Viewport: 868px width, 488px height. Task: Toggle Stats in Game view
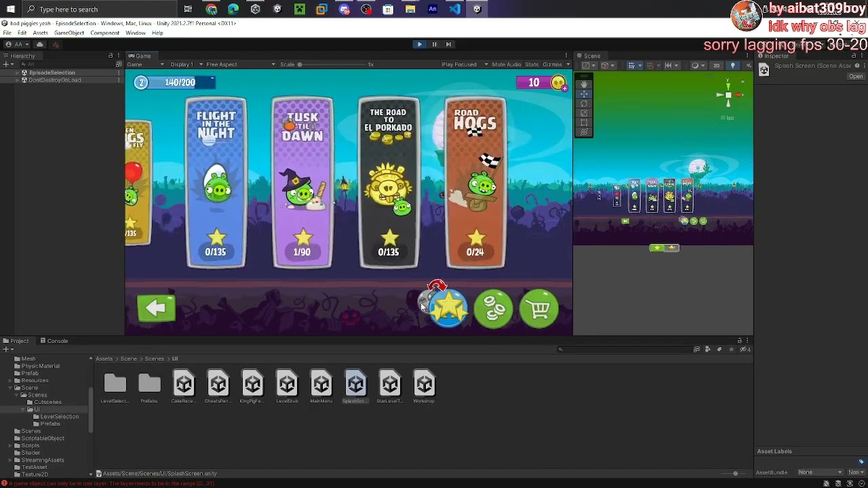pos(532,64)
